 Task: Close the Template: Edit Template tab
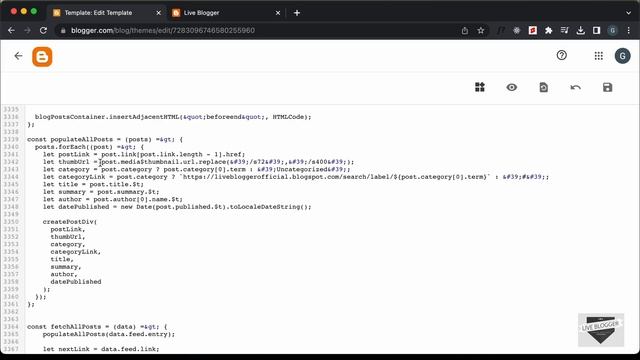[158, 13]
